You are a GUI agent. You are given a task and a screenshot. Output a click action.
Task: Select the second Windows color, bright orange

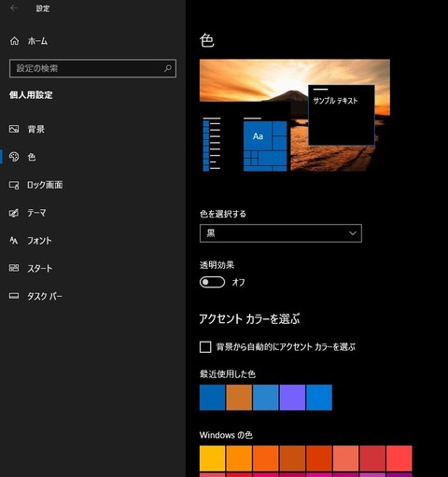(239, 458)
